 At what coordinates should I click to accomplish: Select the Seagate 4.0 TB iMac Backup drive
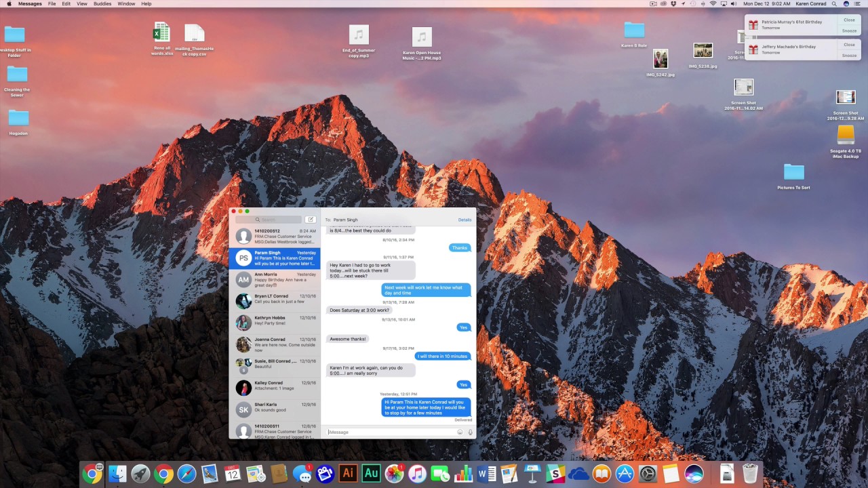[846, 142]
